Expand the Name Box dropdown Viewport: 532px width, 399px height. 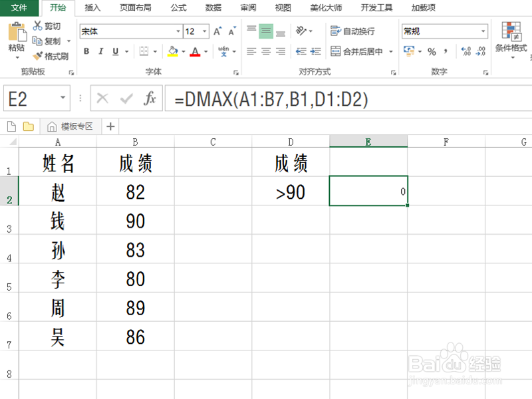pyautogui.click(x=63, y=98)
